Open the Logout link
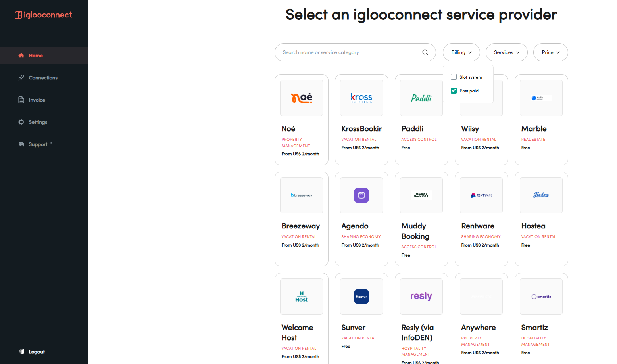Screen dimensions: 617x364 click(x=37, y=352)
